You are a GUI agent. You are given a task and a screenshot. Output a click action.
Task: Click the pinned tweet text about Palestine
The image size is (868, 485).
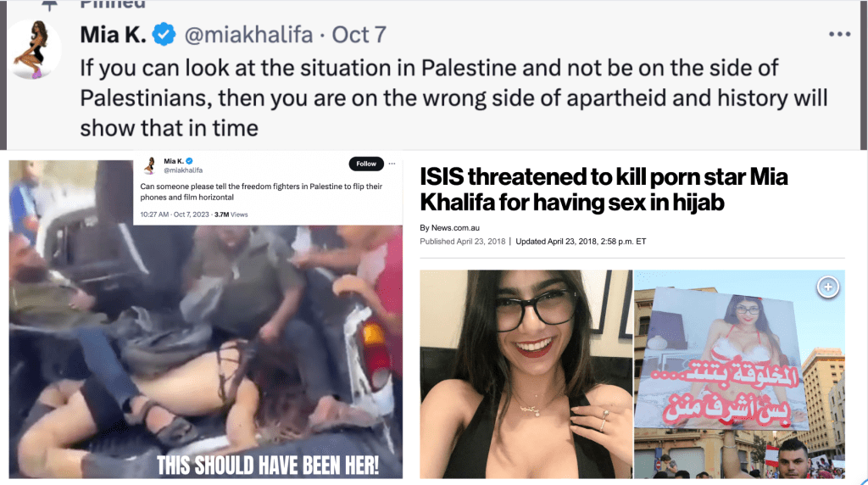(453, 98)
